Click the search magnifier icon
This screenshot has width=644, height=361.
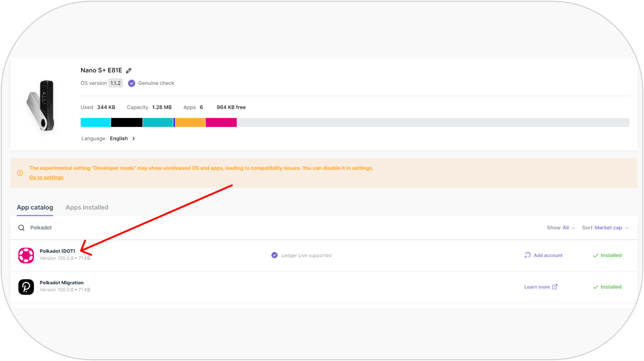22,228
